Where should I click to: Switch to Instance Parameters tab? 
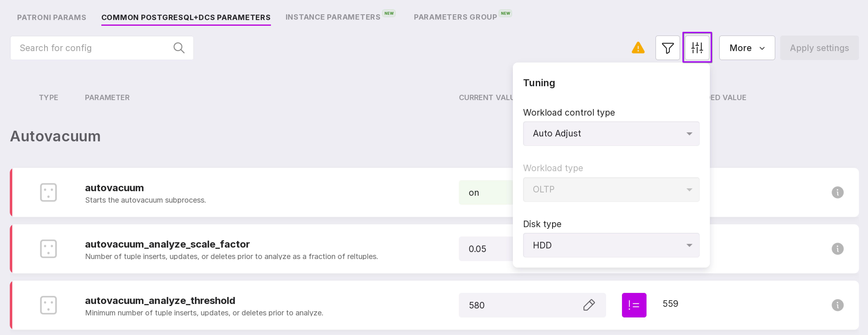[333, 17]
